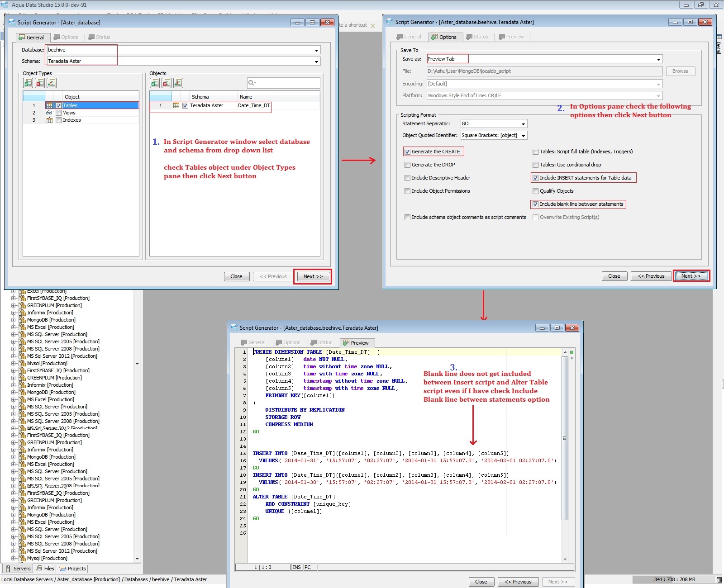
Task: Click check-all icon in Objects pane
Action: (155, 83)
